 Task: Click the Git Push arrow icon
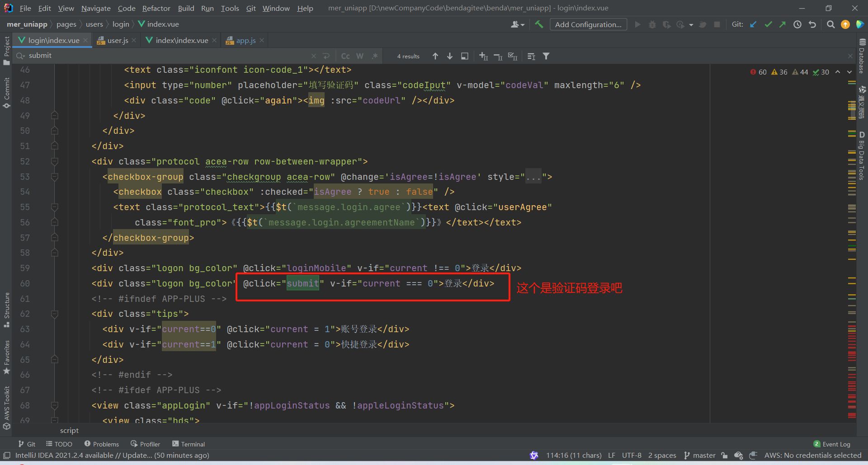pyautogui.click(x=783, y=24)
